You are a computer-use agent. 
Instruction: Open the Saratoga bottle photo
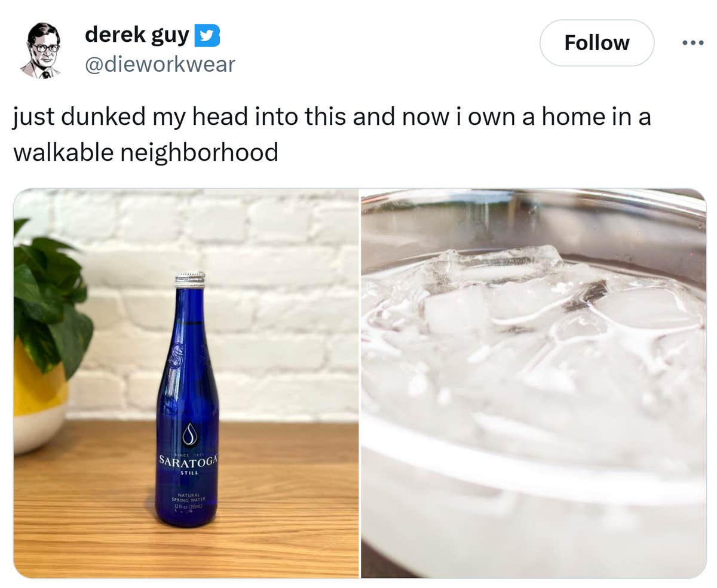186,383
